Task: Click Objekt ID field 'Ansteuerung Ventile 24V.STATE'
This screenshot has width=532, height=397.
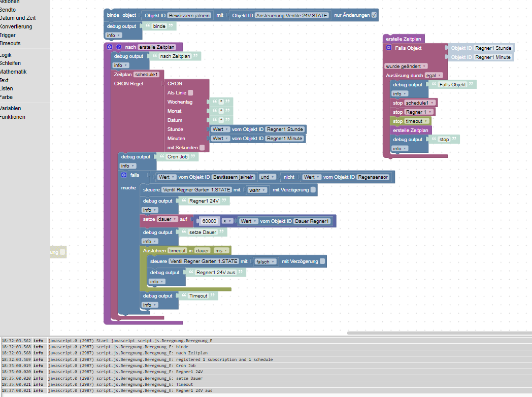Action: tap(291, 15)
